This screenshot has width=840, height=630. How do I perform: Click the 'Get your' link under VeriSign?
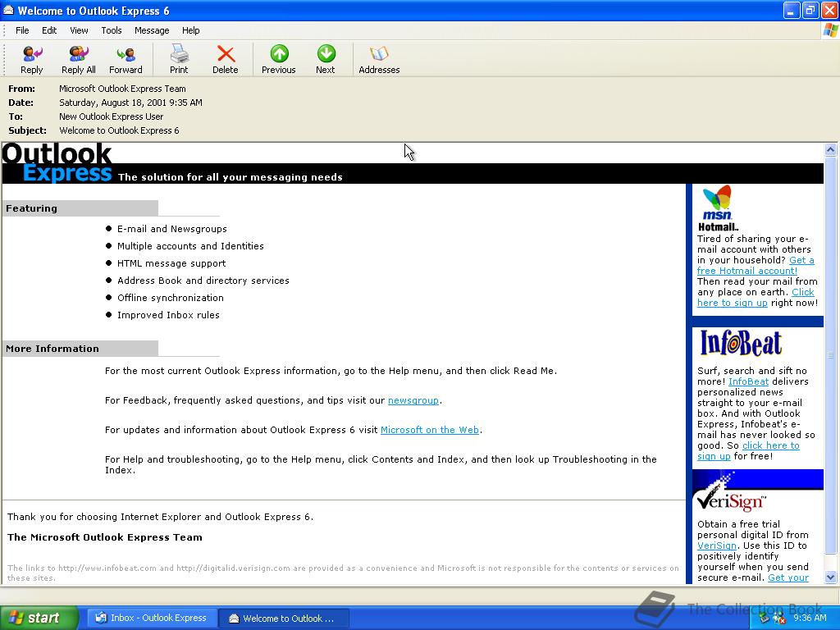click(x=788, y=577)
